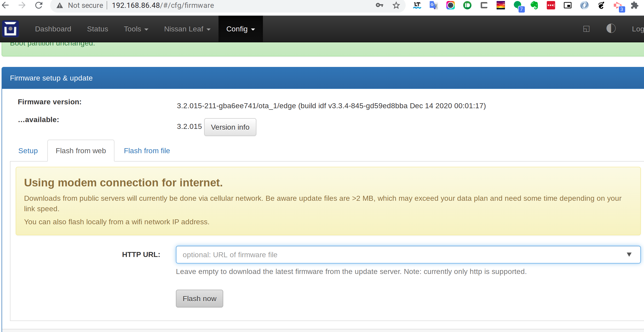Open the LanguageTool extension icon
644x332 pixels.
tap(417, 5)
